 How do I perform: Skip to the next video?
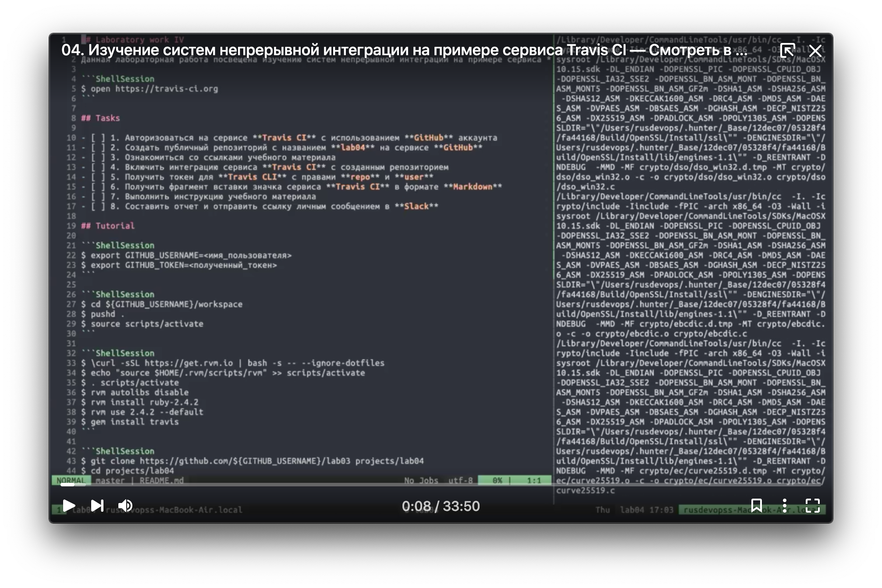(x=97, y=506)
